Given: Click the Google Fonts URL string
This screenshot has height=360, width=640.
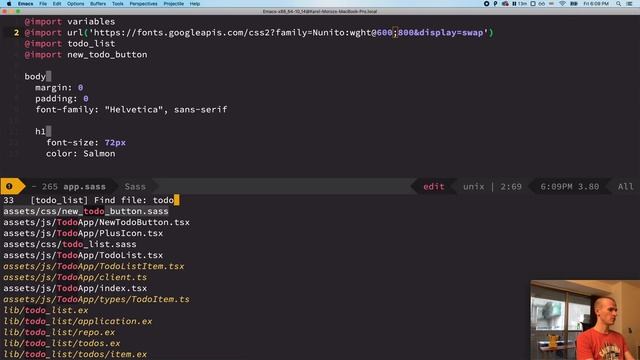Looking at the screenshot, I should [288, 32].
